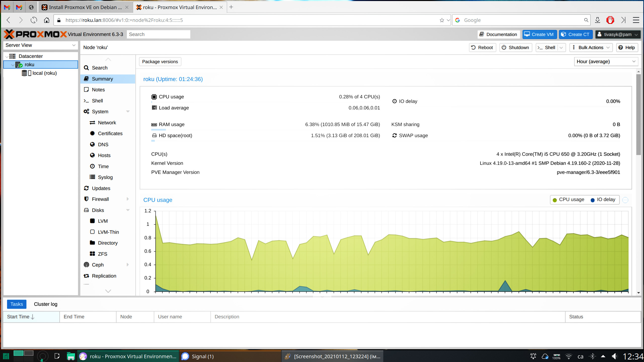Toggle the IO delay legend item

[x=603, y=200]
